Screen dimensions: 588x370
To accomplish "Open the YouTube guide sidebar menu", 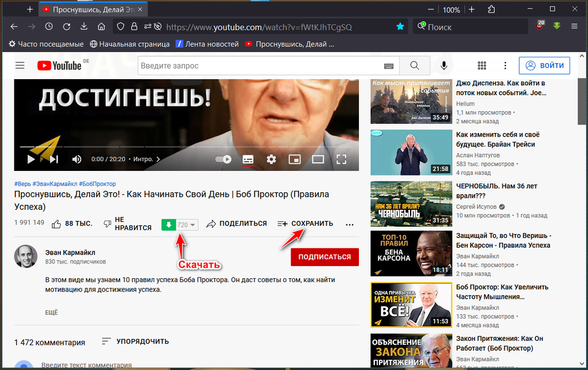I will 20,65.
